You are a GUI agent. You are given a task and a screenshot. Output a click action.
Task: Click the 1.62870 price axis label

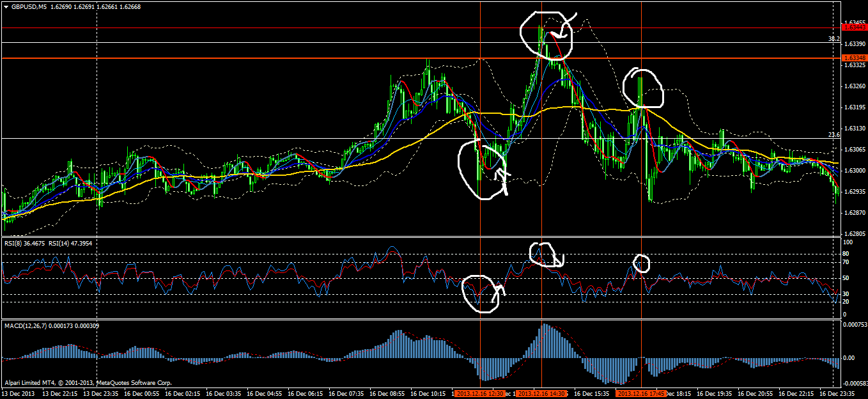click(855, 213)
